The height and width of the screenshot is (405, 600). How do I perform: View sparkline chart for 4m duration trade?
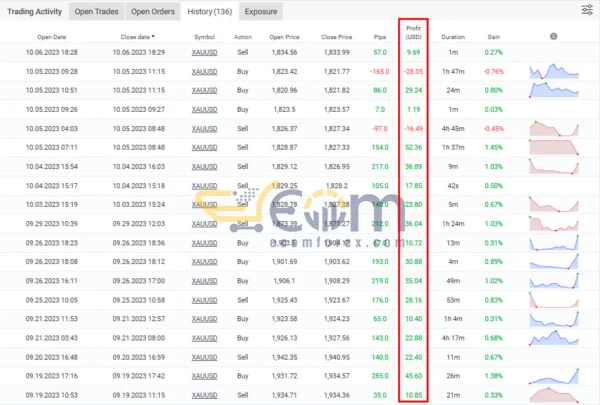(x=554, y=261)
